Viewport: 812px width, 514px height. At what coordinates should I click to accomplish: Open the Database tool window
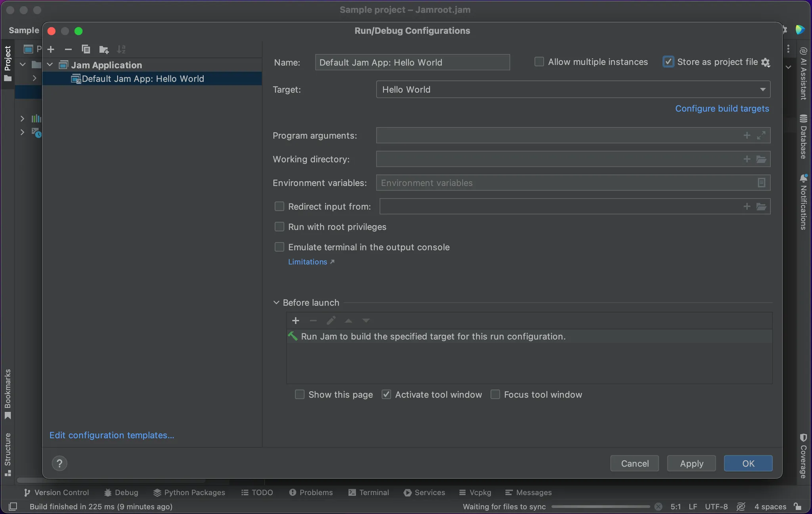coord(803,137)
